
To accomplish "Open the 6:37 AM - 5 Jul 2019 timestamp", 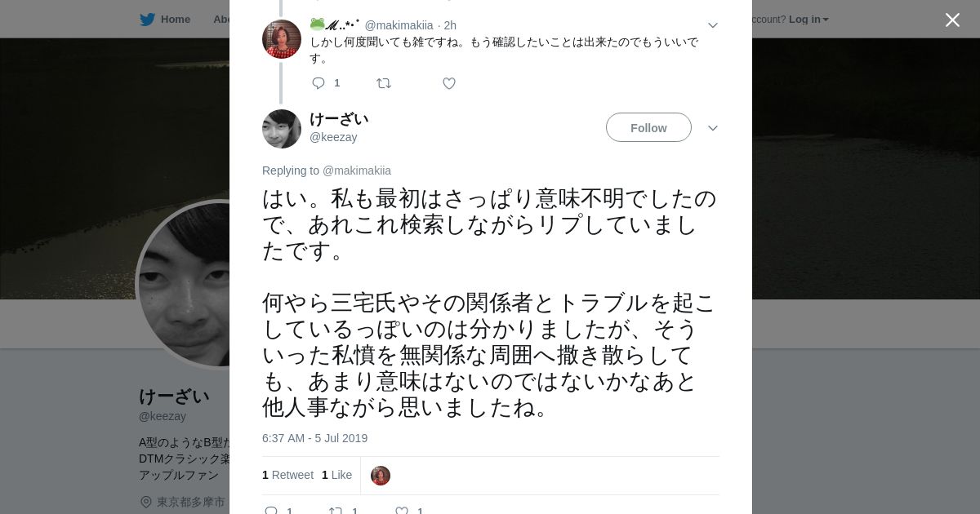I will coord(314,438).
